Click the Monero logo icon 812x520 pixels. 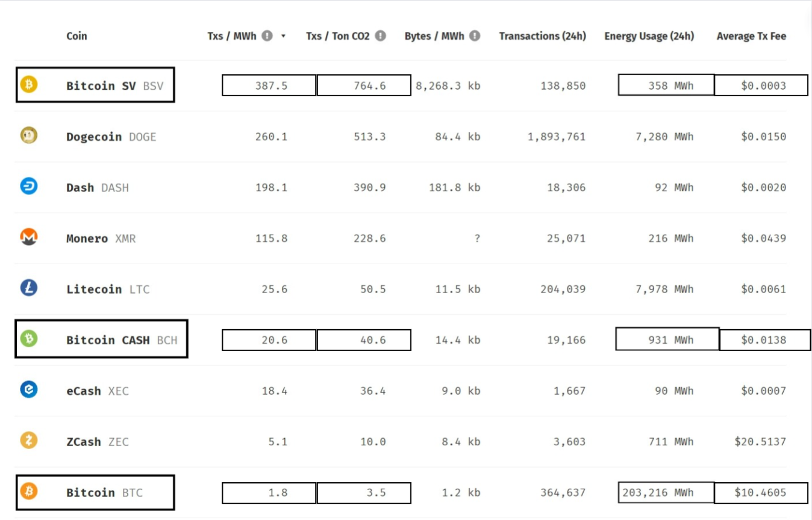[x=28, y=237]
